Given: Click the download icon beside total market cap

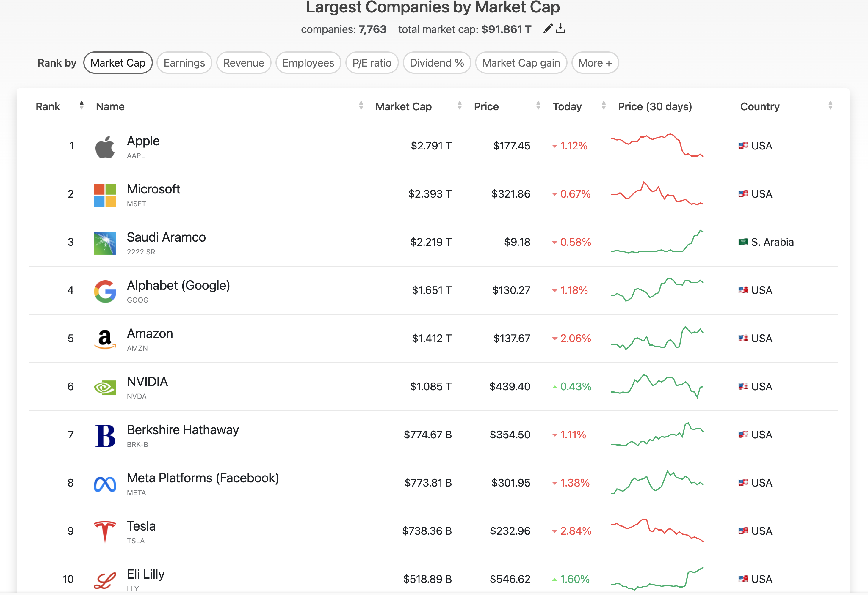Looking at the screenshot, I should tap(561, 29).
